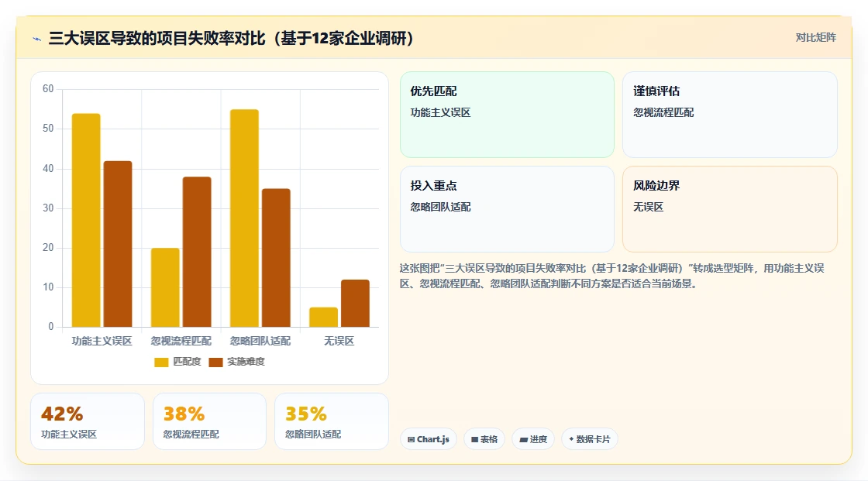Click the yellow 匹配度 bar for 无误区
This screenshot has height=481, width=868.
pos(323,317)
